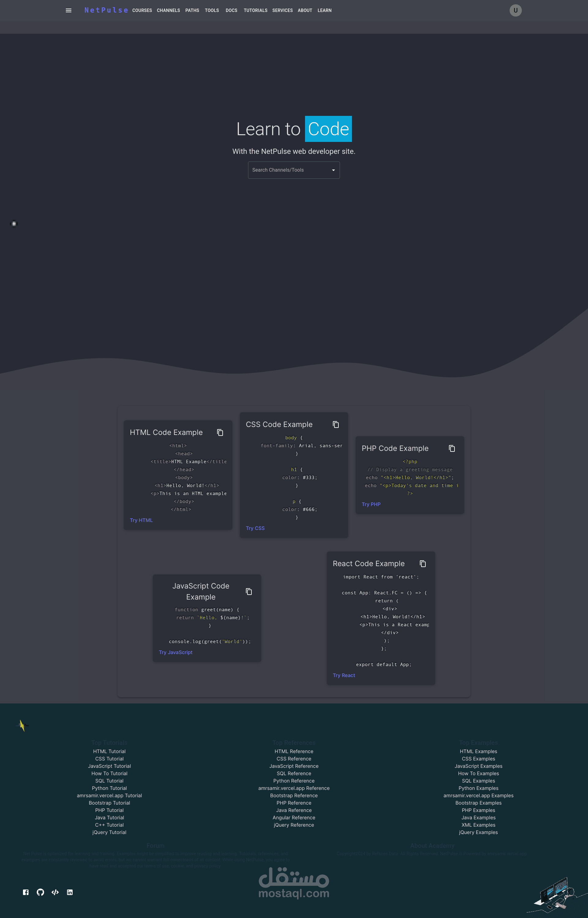Click the user avatar icon
This screenshot has width=588, height=918.
pos(515,10)
